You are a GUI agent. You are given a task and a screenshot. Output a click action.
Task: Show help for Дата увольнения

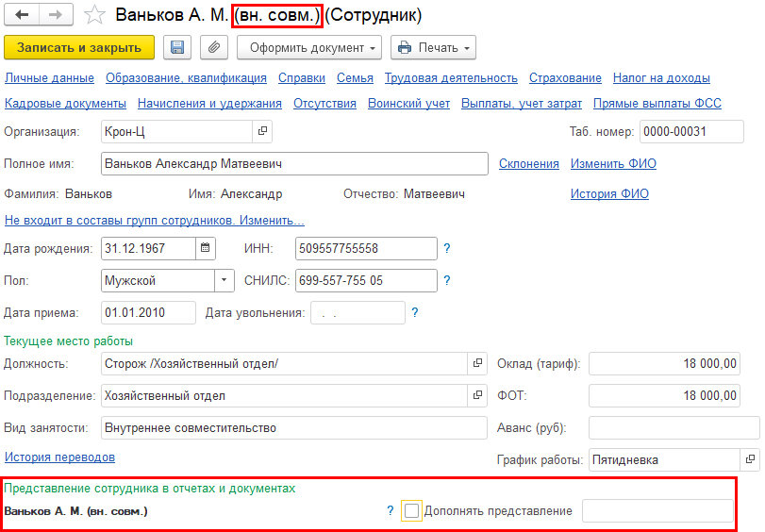click(415, 312)
